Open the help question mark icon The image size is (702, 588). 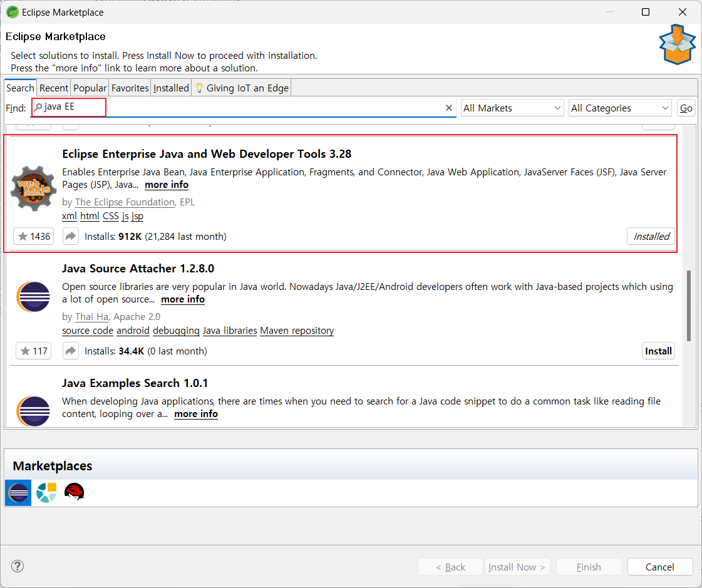18,566
